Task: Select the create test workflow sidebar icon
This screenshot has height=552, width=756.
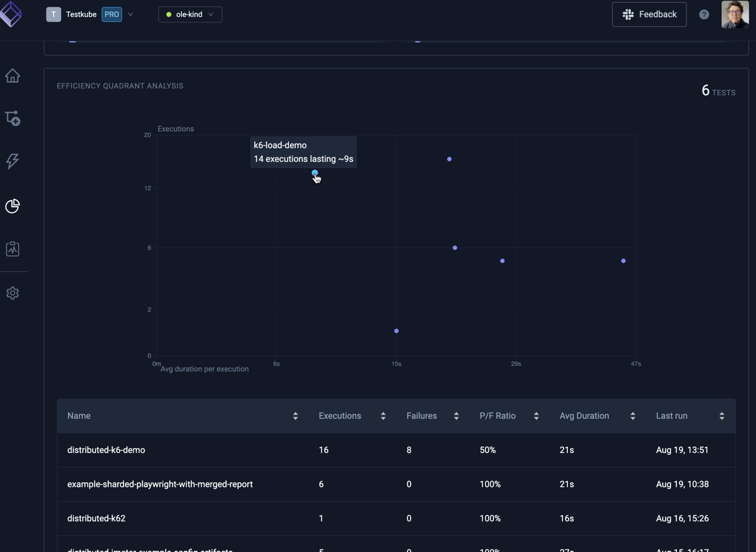Action: (x=12, y=118)
